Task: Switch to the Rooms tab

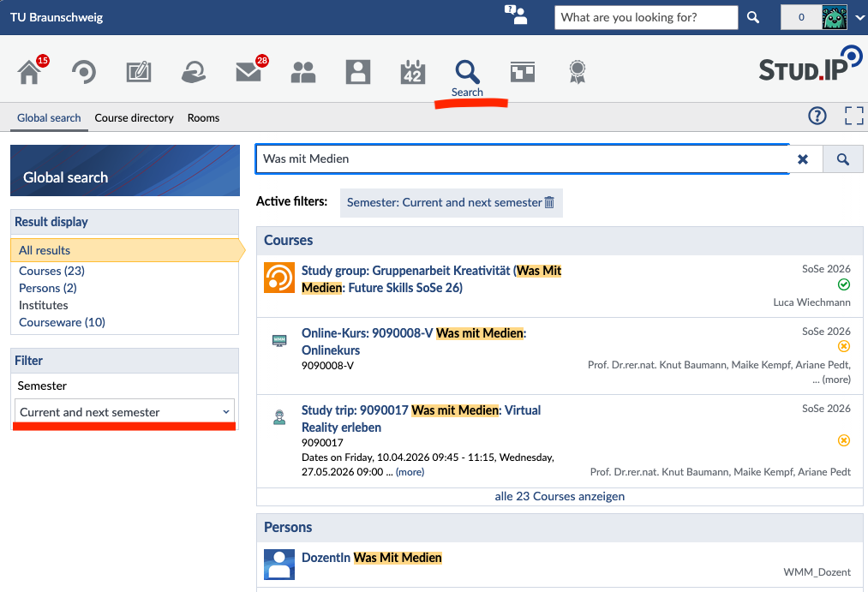Action: pos(203,118)
